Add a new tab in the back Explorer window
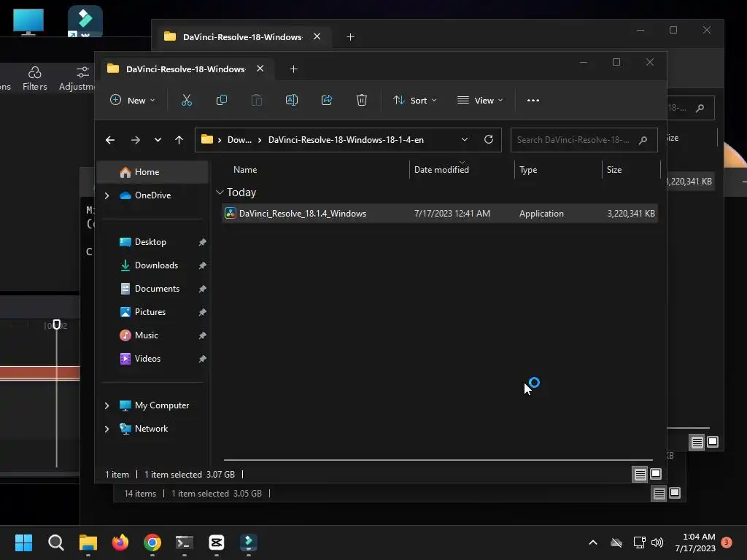The width and height of the screenshot is (747, 560). pos(350,36)
